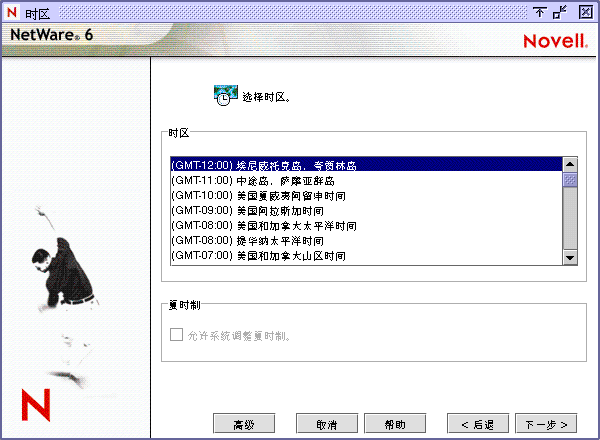The width and height of the screenshot is (600, 440).
Task: Select the (GMT-11:00) Midway Island Samoa row
Action: (367, 180)
